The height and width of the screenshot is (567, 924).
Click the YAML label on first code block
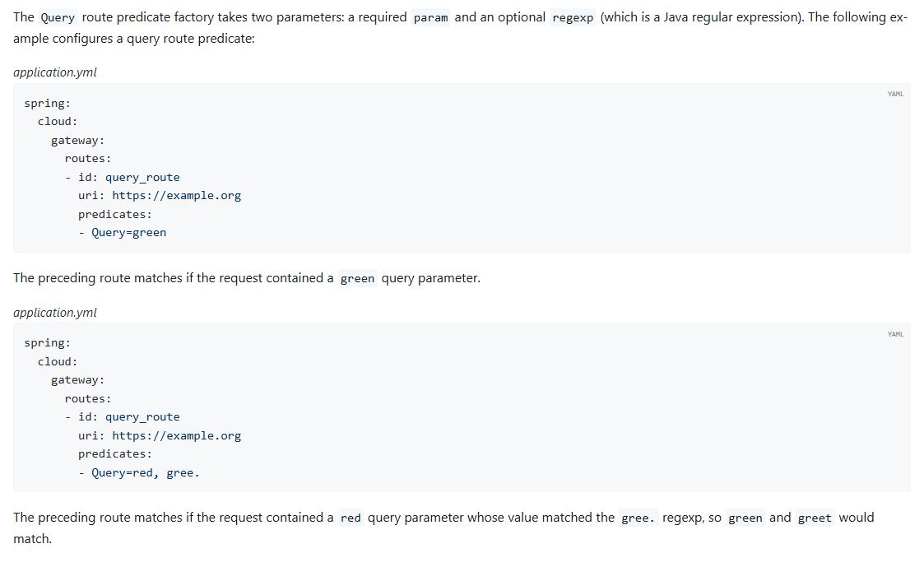click(x=895, y=94)
